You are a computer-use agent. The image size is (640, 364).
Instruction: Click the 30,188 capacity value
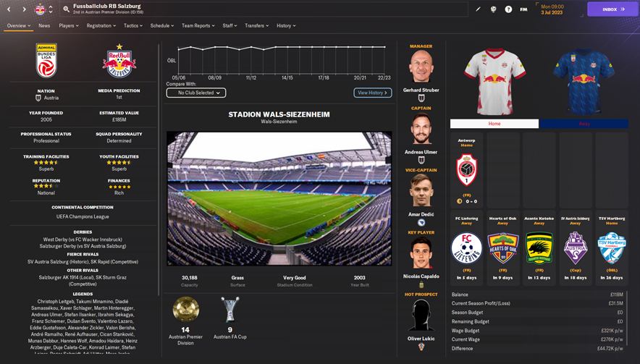click(190, 277)
